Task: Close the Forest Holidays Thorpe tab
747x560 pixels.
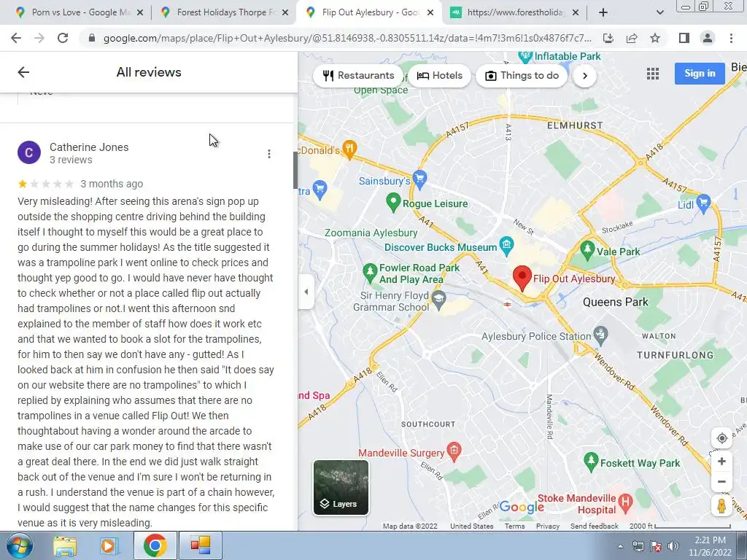Action: point(285,12)
